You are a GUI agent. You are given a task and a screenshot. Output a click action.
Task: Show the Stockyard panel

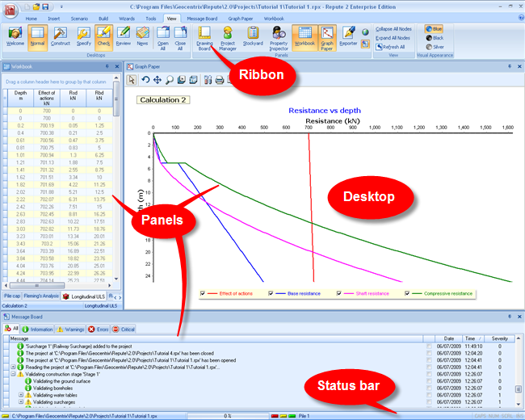pos(253,37)
